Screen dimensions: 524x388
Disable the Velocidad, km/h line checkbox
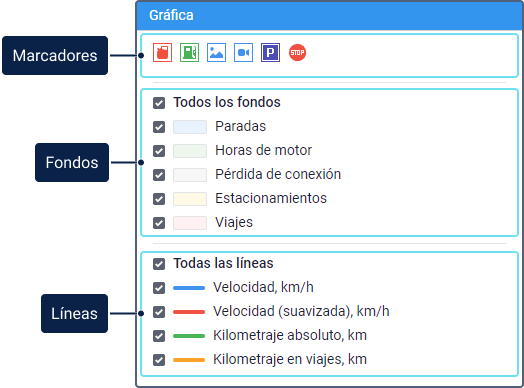(159, 288)
